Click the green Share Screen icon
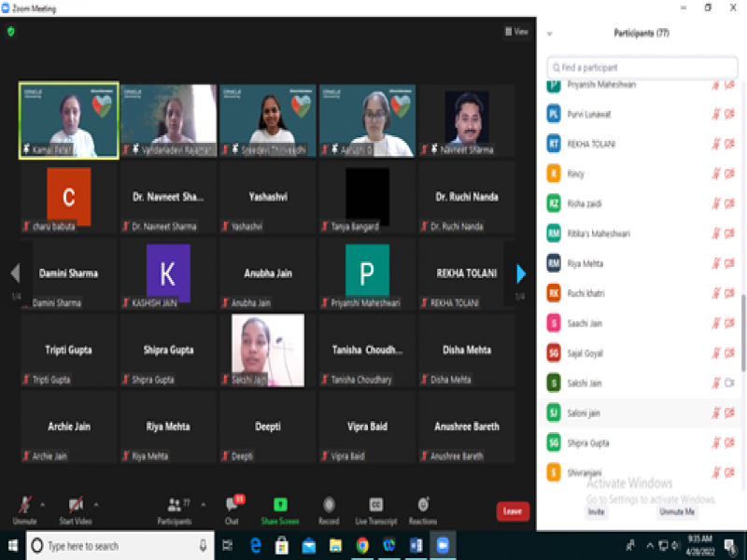Screen dimensions: 747x560 point(280,506)
